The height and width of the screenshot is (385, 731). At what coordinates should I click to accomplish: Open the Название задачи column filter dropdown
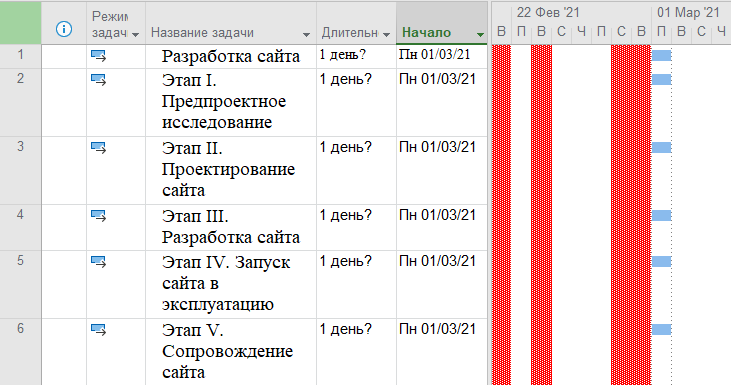pyautogui.click(x=306, y=34)
